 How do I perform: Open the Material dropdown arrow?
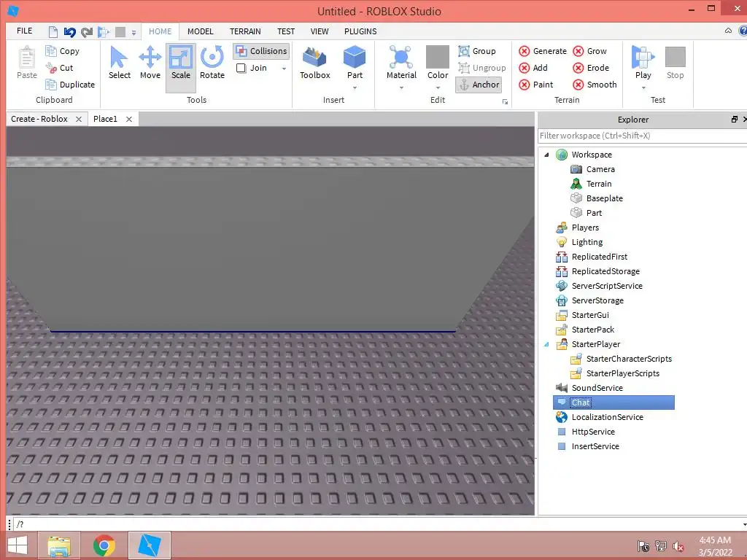point(401,88)
